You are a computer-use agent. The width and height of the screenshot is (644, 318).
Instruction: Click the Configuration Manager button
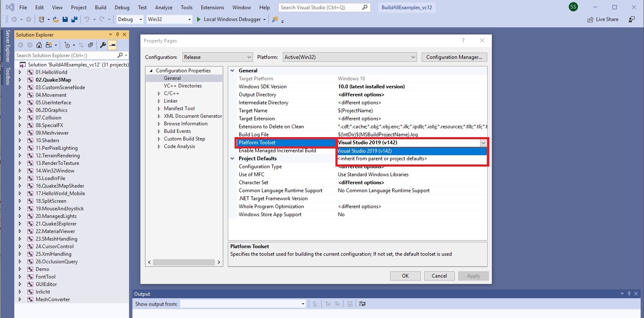click(454, 57)
